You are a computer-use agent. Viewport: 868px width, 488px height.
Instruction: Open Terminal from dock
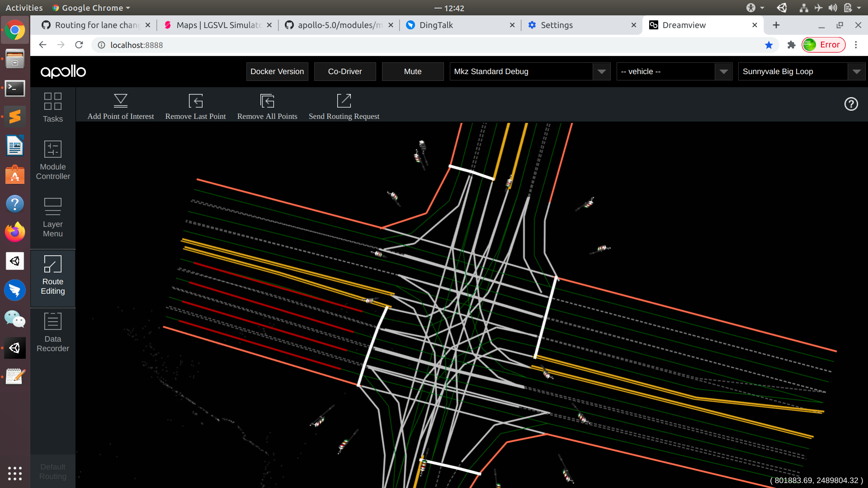(x=15, y=88)
